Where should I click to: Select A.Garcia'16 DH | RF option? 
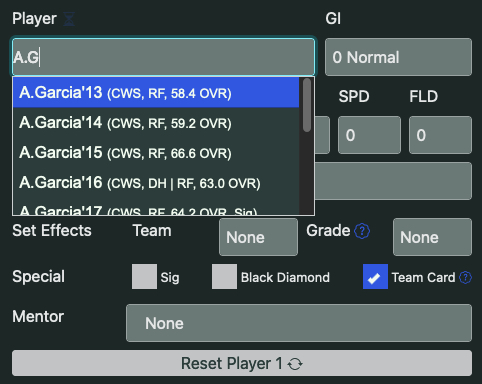156,183
